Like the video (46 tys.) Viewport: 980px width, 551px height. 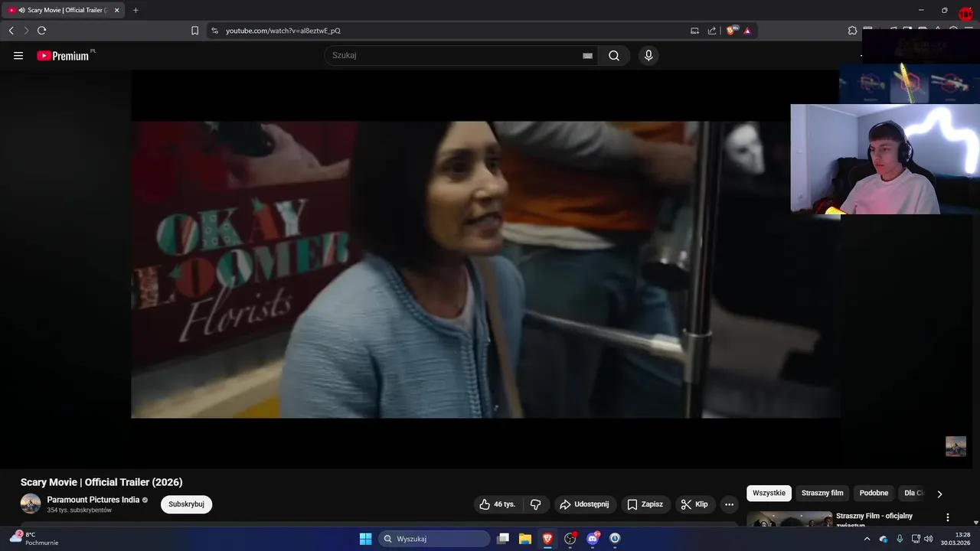click(497, 504)
